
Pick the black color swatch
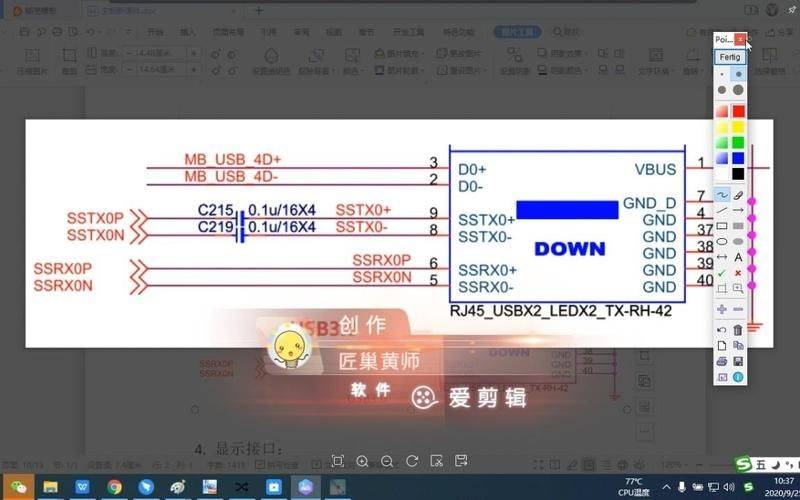pyautogui.click(x=738, y=174)
